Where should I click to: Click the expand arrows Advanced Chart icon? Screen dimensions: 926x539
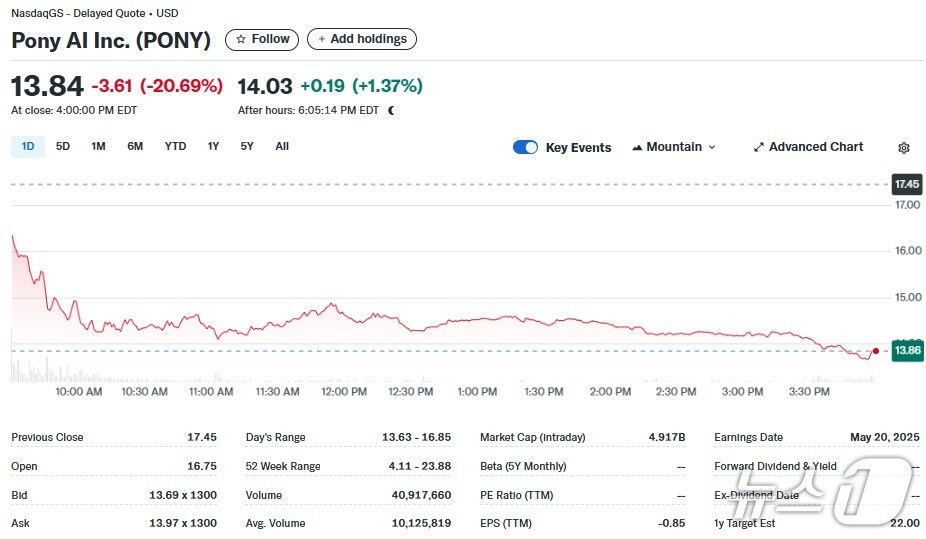759,147
